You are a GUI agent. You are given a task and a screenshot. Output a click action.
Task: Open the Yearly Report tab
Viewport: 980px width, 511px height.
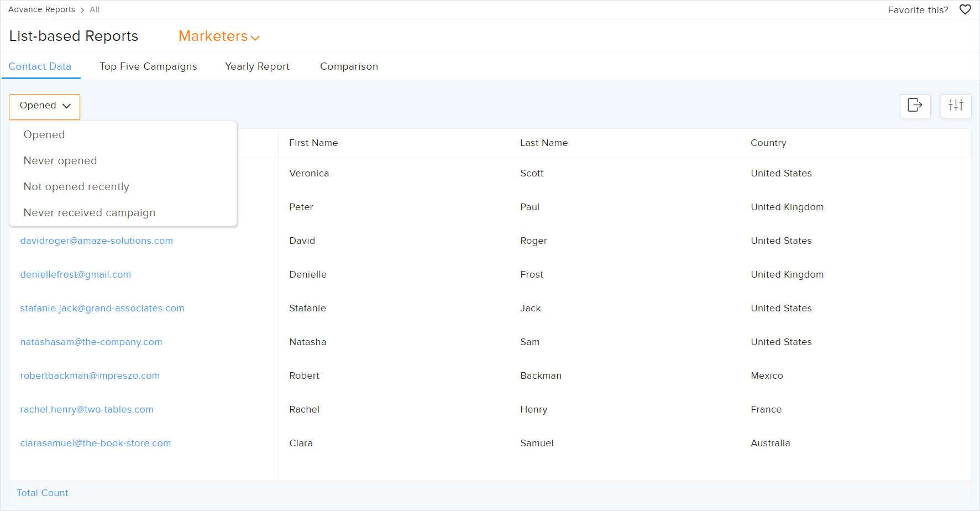(257, 66)
